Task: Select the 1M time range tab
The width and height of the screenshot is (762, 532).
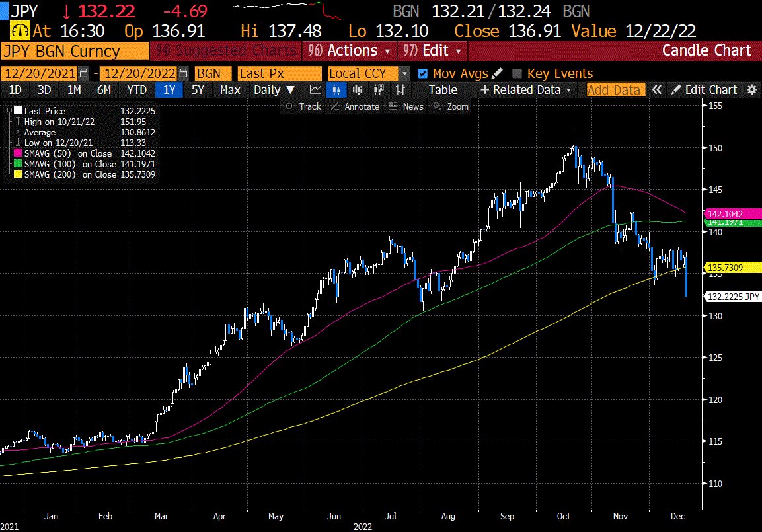Action: (x=74, y=89)
